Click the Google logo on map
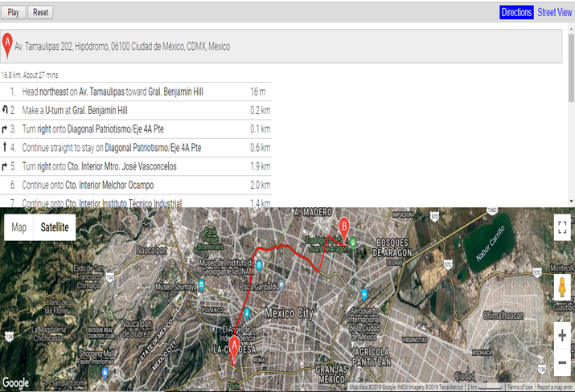This screenshot has height=392, width=575. click(16, 383)
